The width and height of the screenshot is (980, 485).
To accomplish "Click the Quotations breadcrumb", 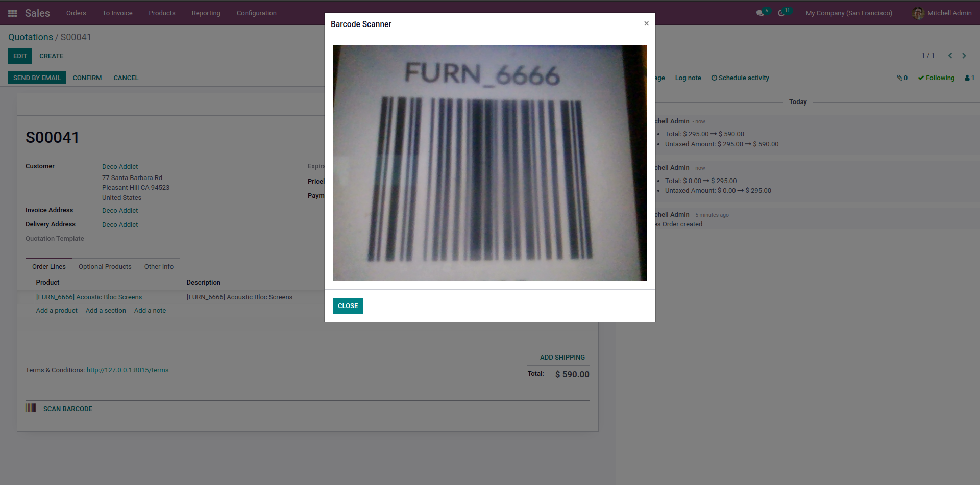I will (x=31, y=37).
